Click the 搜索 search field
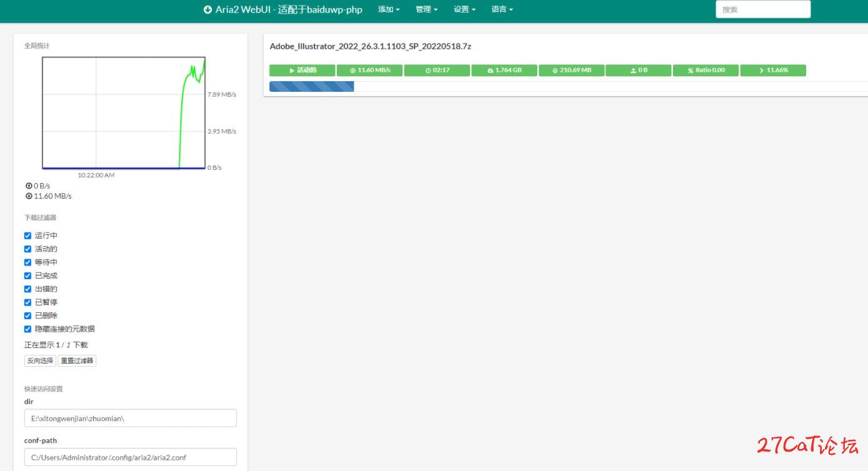Image resolution: width=868 pixels, height=471 pixels. point(763,9)
